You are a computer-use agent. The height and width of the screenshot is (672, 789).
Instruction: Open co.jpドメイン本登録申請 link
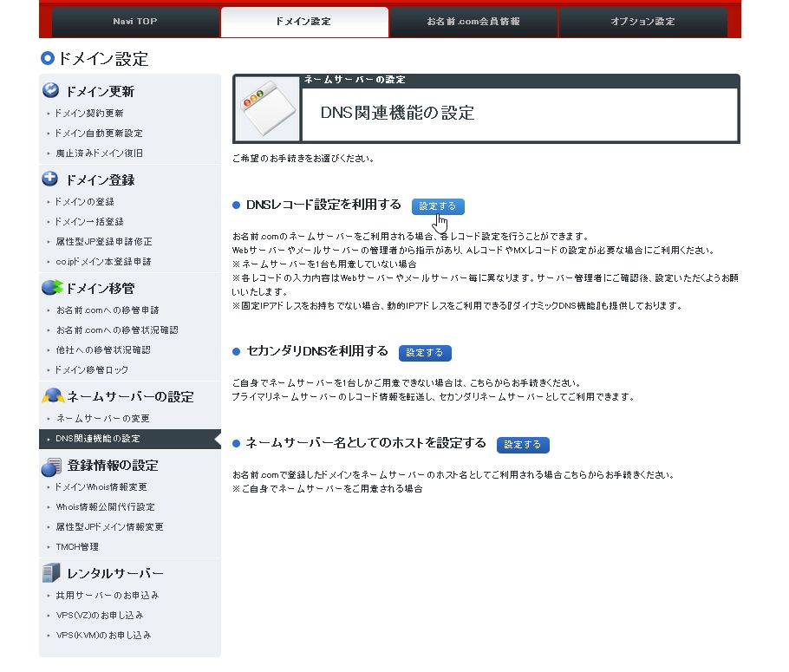tap(103, 262)
